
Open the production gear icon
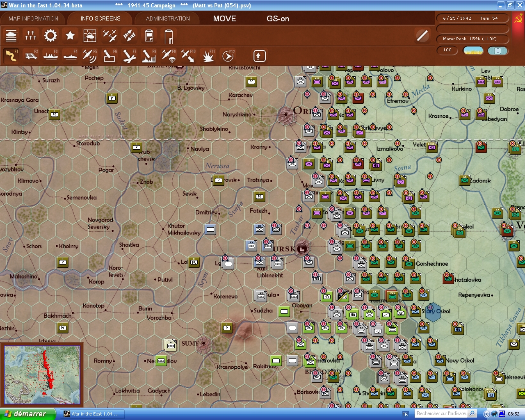click(50, 36)
